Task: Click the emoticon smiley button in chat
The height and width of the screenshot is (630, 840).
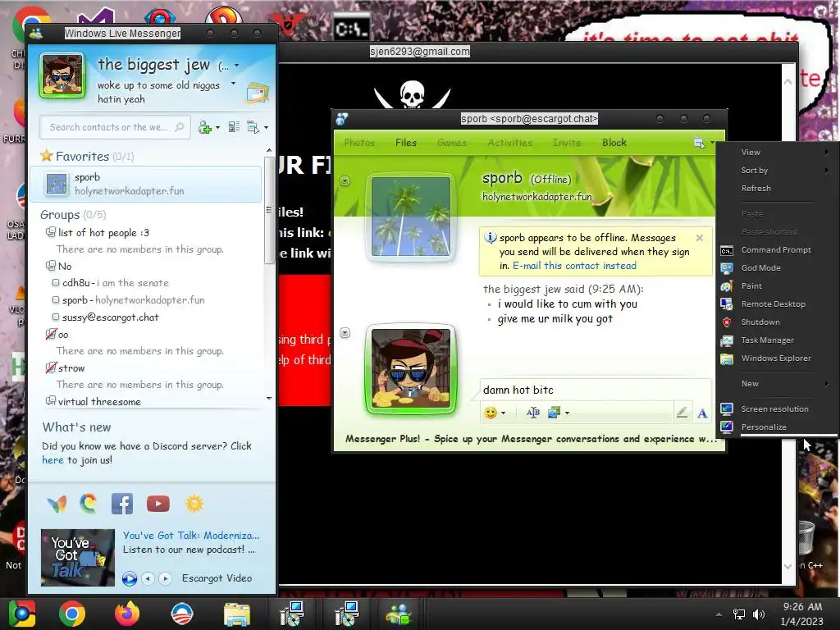Action: pyautogui.click(x=491, y=413)
